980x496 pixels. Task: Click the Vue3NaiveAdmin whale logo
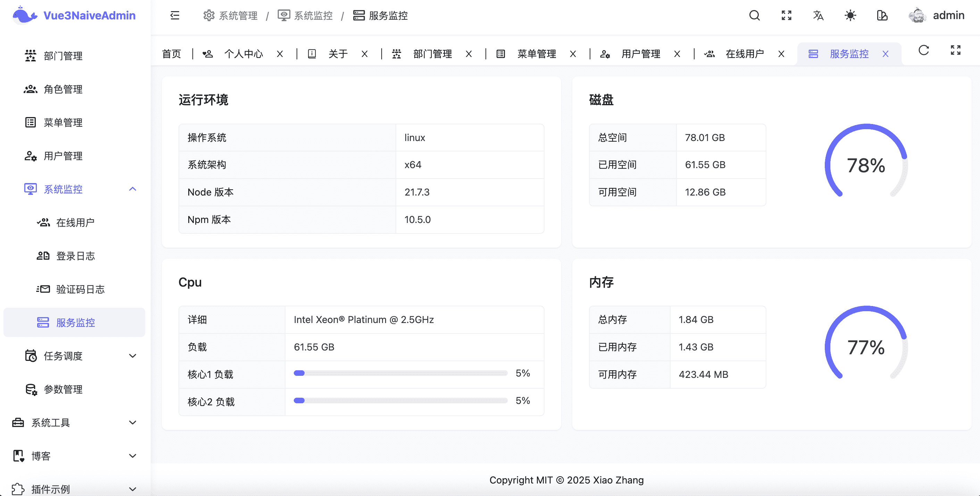[24, 15]
